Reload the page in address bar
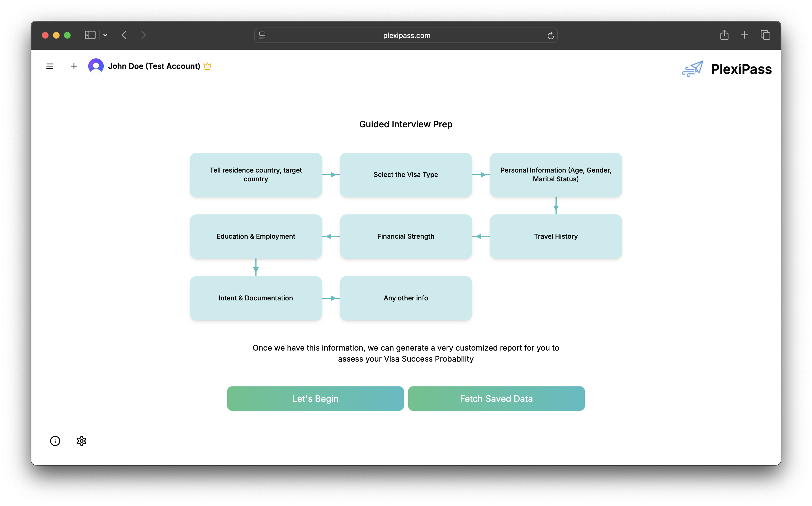This screenshot has width=812, height=506. pyautogui.click(x=550, y=36)
